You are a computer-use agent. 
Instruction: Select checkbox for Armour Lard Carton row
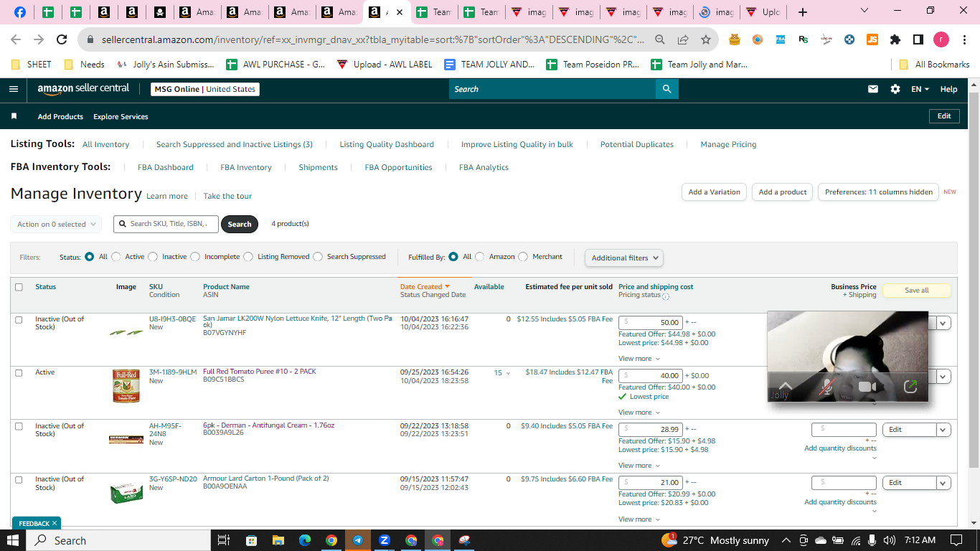(x=19, y=479)
